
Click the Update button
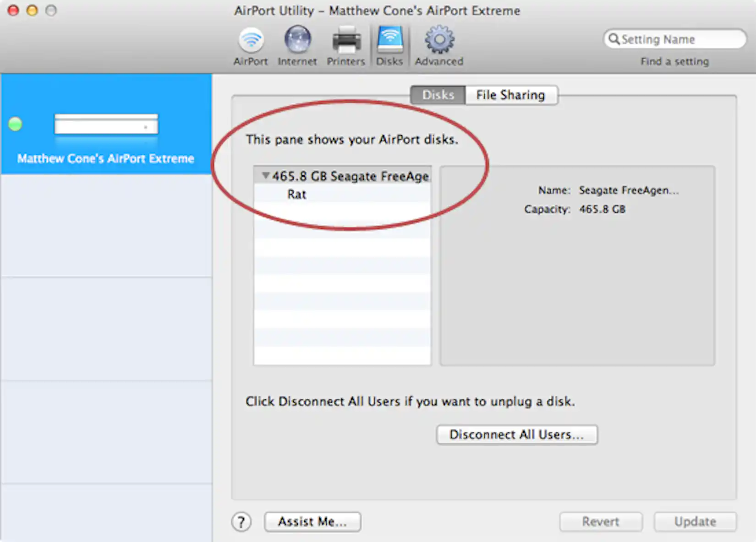coord(695,521)
